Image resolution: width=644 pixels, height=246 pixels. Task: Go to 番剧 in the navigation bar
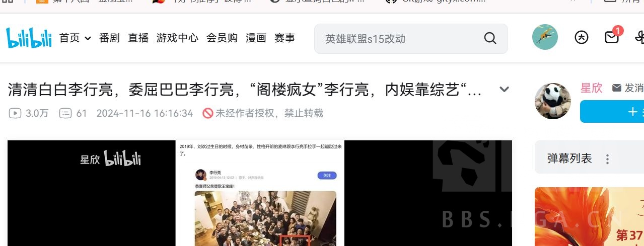109,38
